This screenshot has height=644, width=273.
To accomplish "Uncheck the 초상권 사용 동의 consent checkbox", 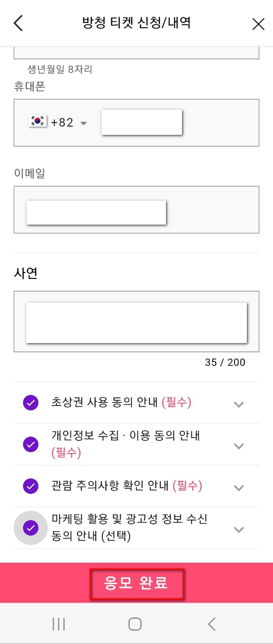I will click(x=30, y=403).
